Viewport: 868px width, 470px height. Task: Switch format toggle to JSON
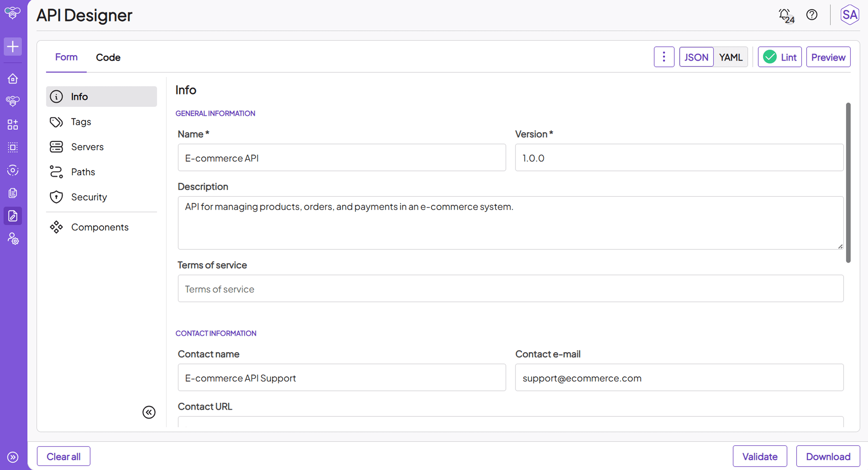click(x=696, y=57)
